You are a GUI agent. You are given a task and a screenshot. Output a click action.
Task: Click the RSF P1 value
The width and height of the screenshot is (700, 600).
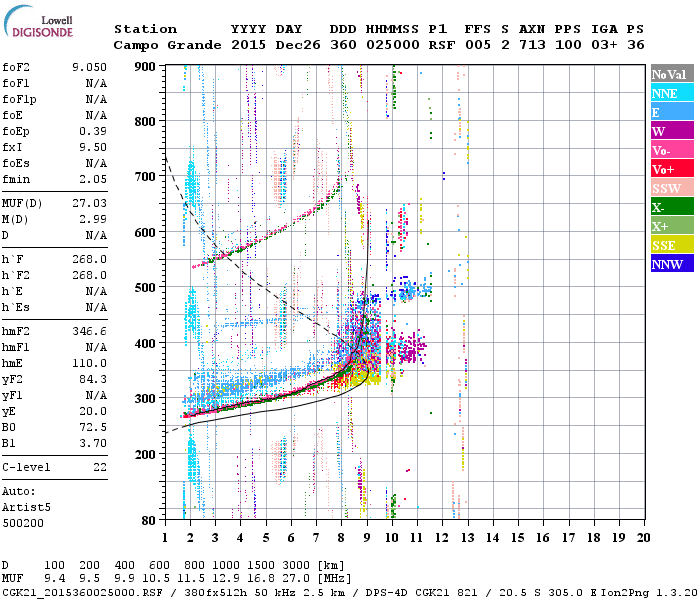click(442, 45)
